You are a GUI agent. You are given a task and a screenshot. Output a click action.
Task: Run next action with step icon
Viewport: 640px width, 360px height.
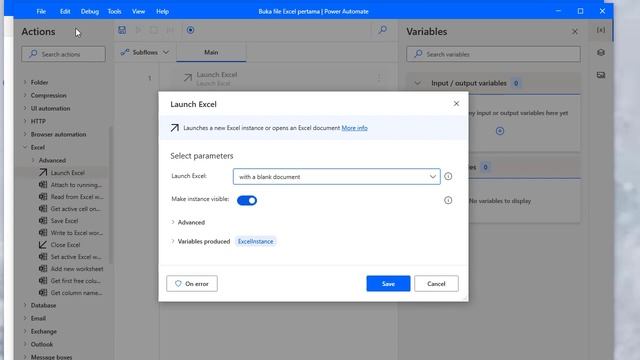click(170, 30)
